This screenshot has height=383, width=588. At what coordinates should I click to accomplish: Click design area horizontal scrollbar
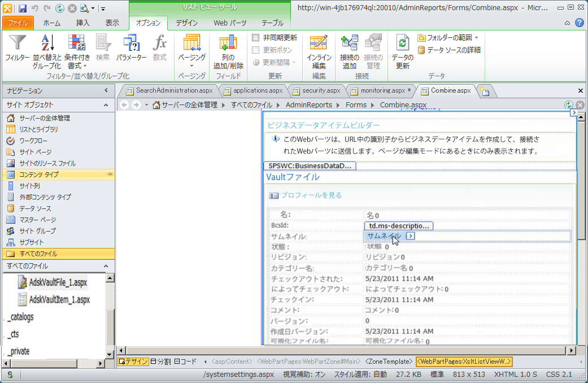click(346, 351)
